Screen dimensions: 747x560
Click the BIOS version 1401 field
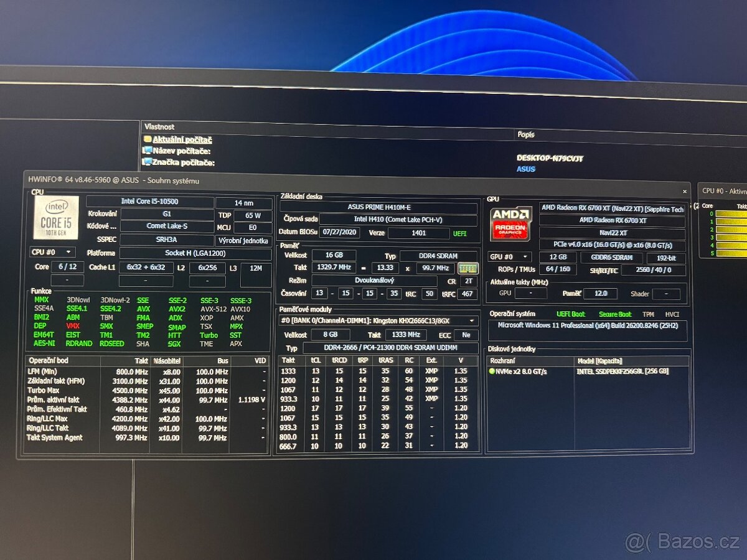(418, 233)
